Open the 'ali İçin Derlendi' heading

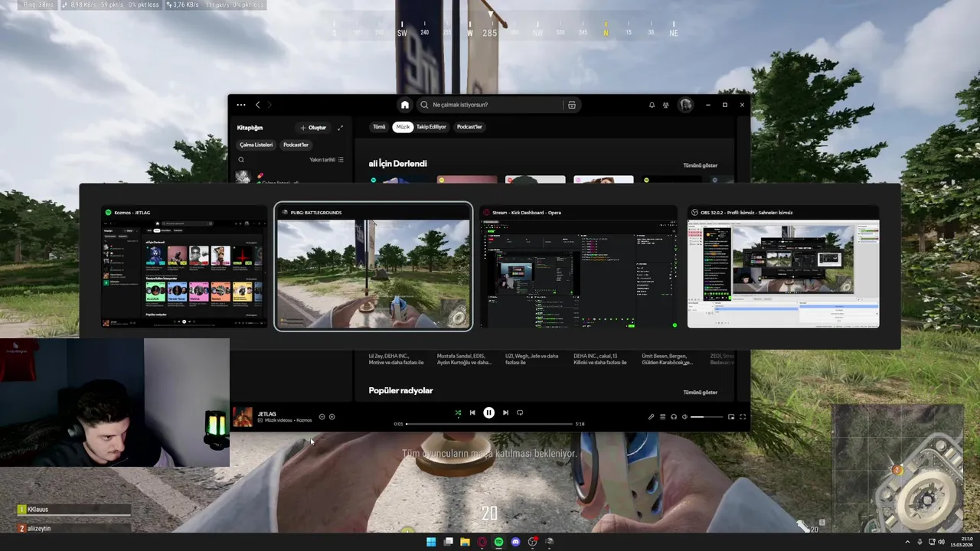(x=397, y=164)
